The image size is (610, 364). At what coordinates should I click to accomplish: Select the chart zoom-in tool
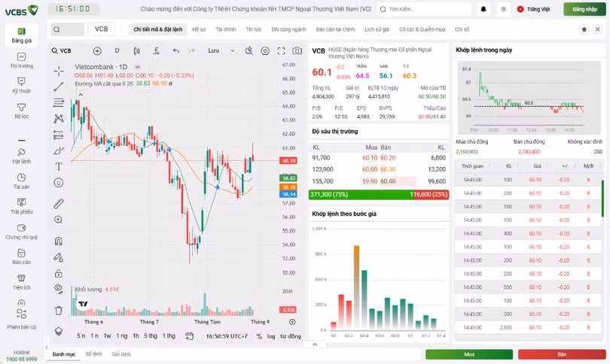(x=59, y=220)
